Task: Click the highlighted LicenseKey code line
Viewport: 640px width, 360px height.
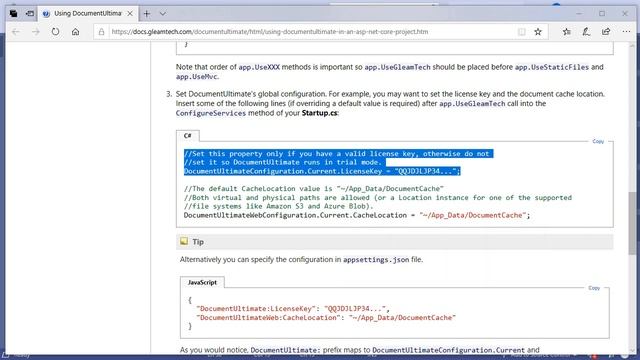Action: [x=322, y=171]
